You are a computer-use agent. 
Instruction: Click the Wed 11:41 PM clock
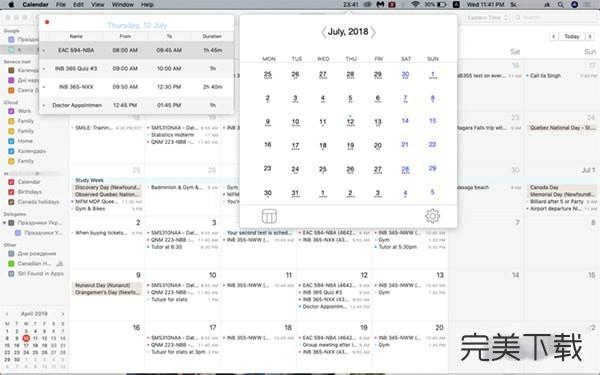[x=485, y=5]
